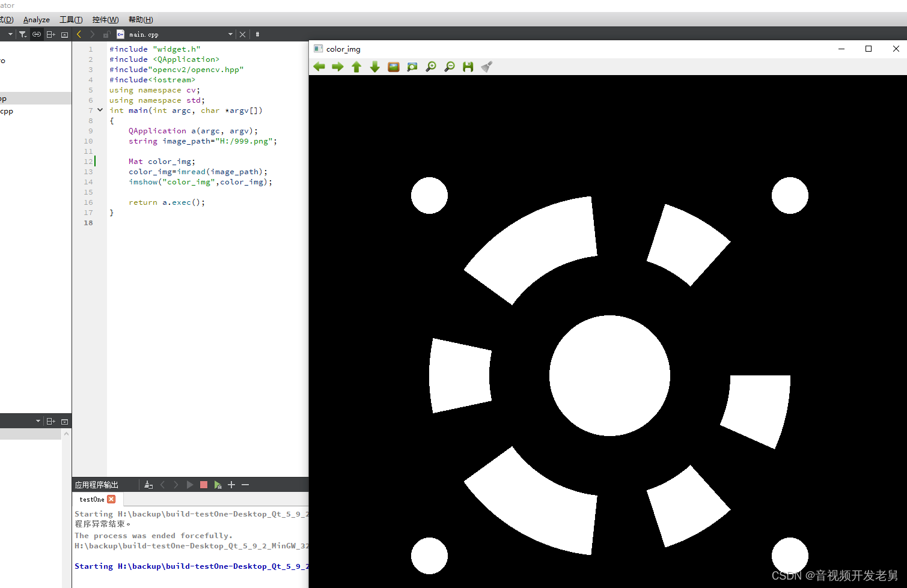The height and width of the screenshot is (588, 907).
Task: Click code line 10 with image_path string
Action: (x=203, y=141)
